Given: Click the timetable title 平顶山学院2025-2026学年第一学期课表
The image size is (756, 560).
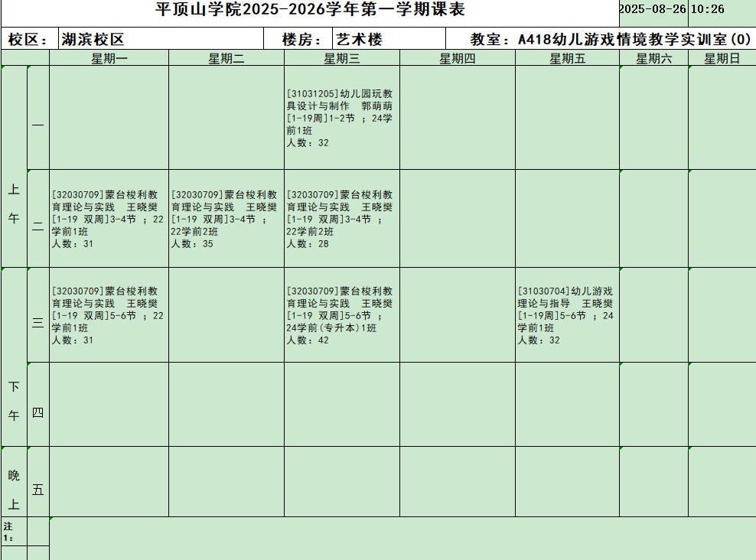Looking at the screenshot, I should coord(310,10).
